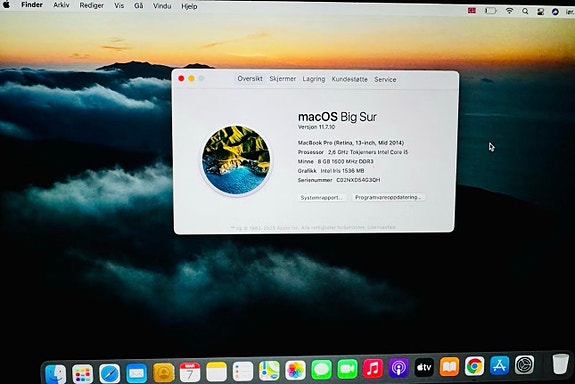Click the Grafikk Intel Iris 1536 MB line

coord(331,171)
